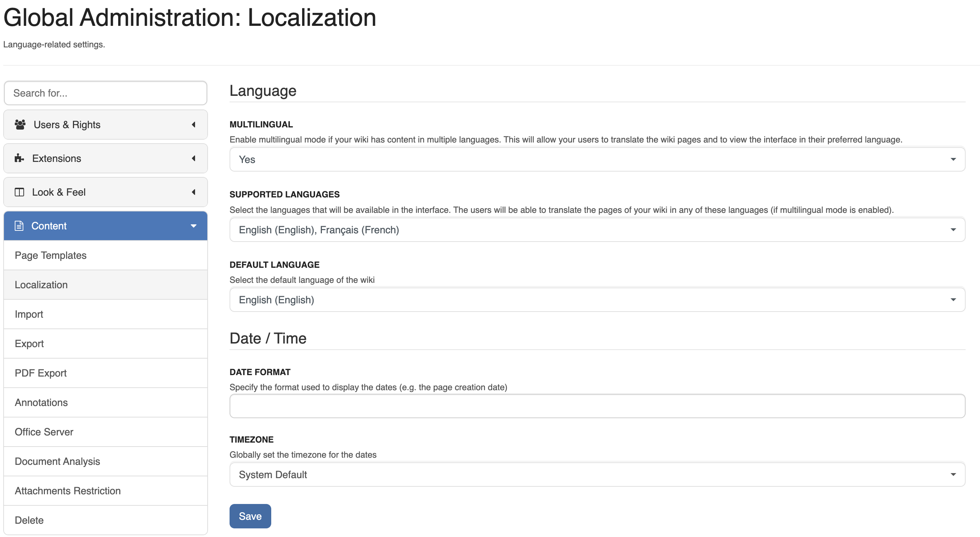The image size is (980, 537).
Task: Select the Content menu section
Action: click(x=105, y=226)
